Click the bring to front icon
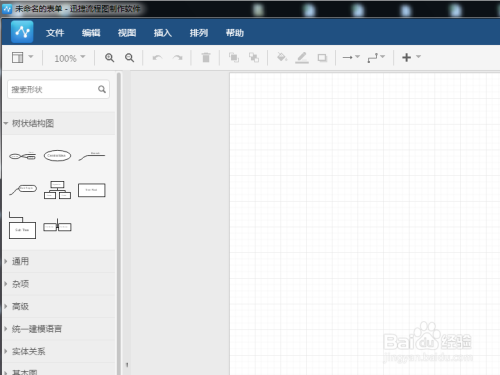 click(x=234, y=57)
